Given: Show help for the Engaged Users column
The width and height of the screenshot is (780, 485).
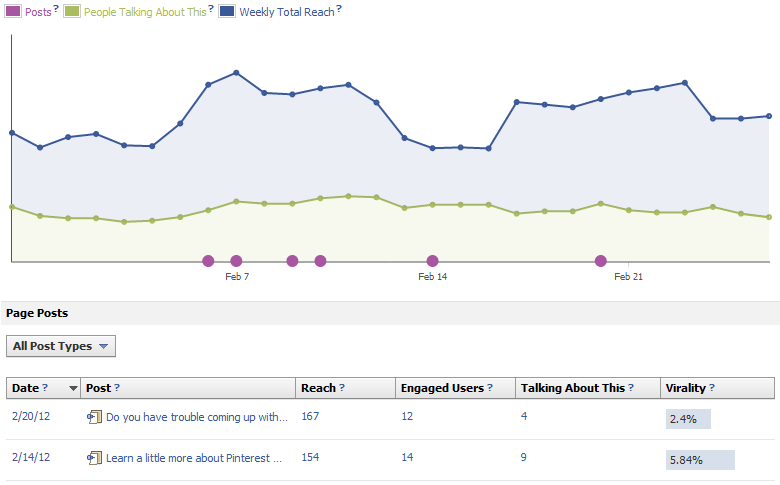Looking at the screenshot, I should pyautogui.click(x=491, y=388).
